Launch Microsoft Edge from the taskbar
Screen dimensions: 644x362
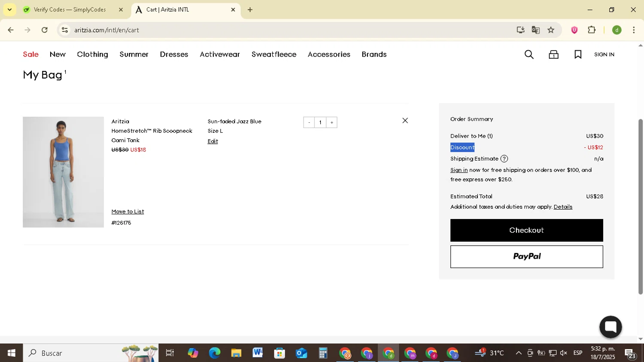(x=215, y=353)
